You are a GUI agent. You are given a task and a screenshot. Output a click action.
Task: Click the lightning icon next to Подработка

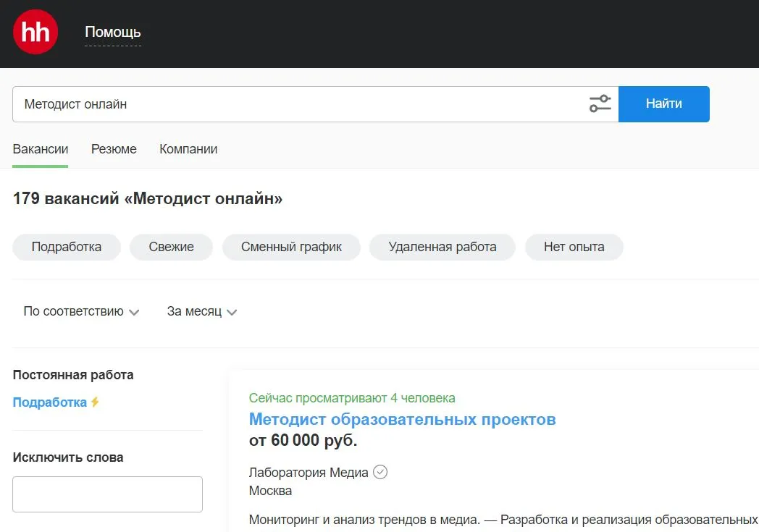(95, 402)
